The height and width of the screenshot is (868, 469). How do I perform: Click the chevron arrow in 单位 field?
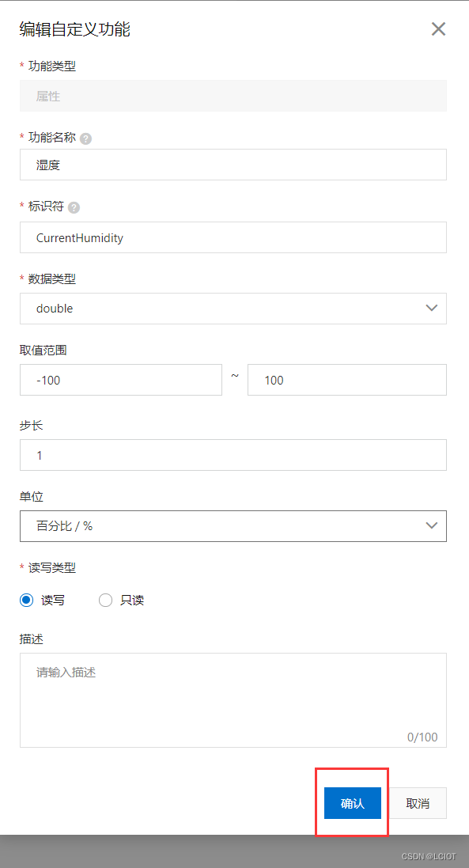(432, 526)
